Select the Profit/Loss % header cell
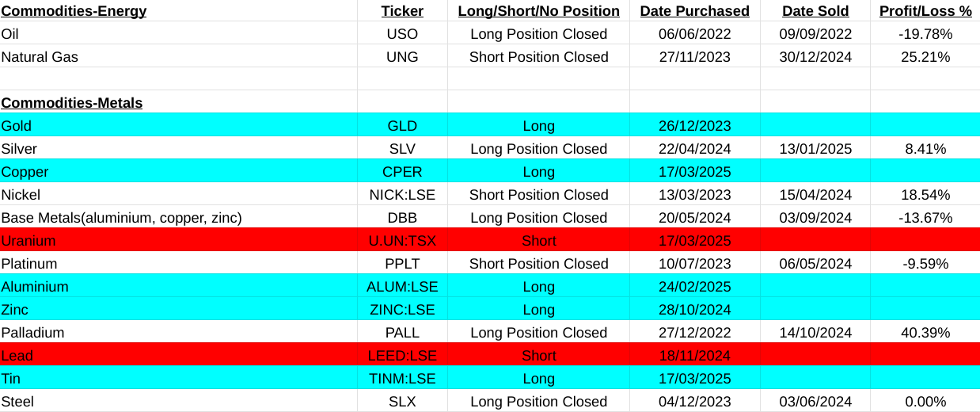Screen dimensions: 980x412 point(925,11)
